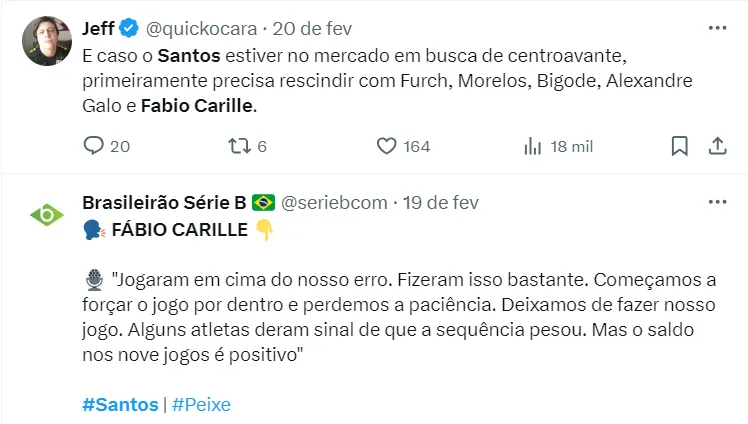Open the #Peixe hashtag

pyautogui.click(x=201, y=404)
